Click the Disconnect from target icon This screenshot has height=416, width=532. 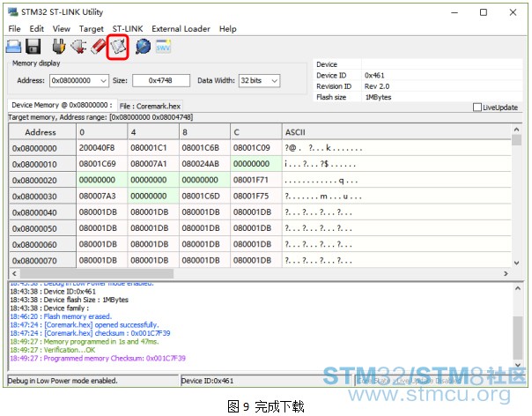tap(78, 47)
